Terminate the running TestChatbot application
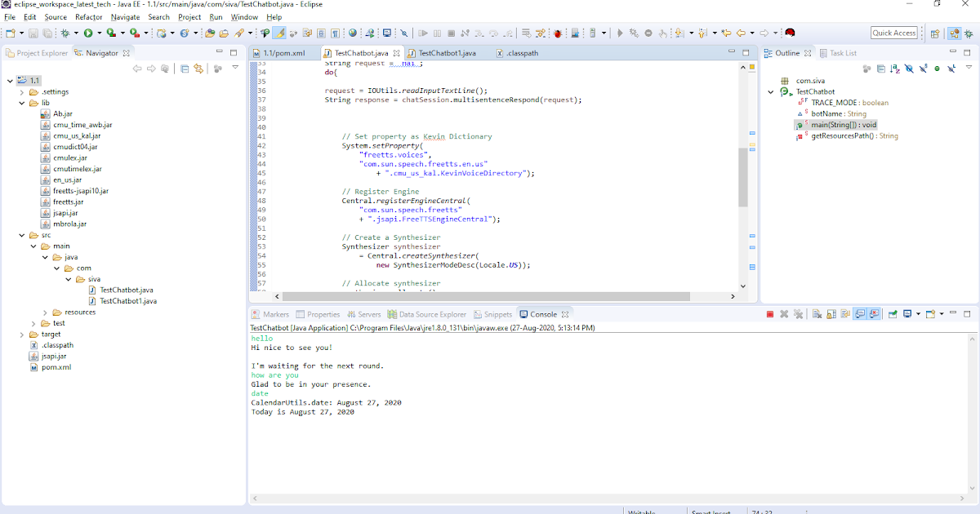This screenshot has width=980, height=514. pos(768,314)
